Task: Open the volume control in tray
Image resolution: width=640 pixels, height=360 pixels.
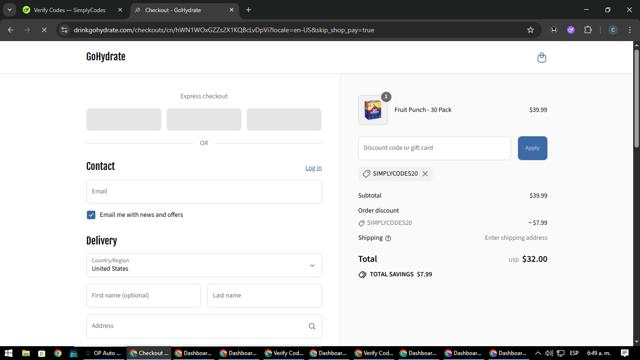Action: 549,353
